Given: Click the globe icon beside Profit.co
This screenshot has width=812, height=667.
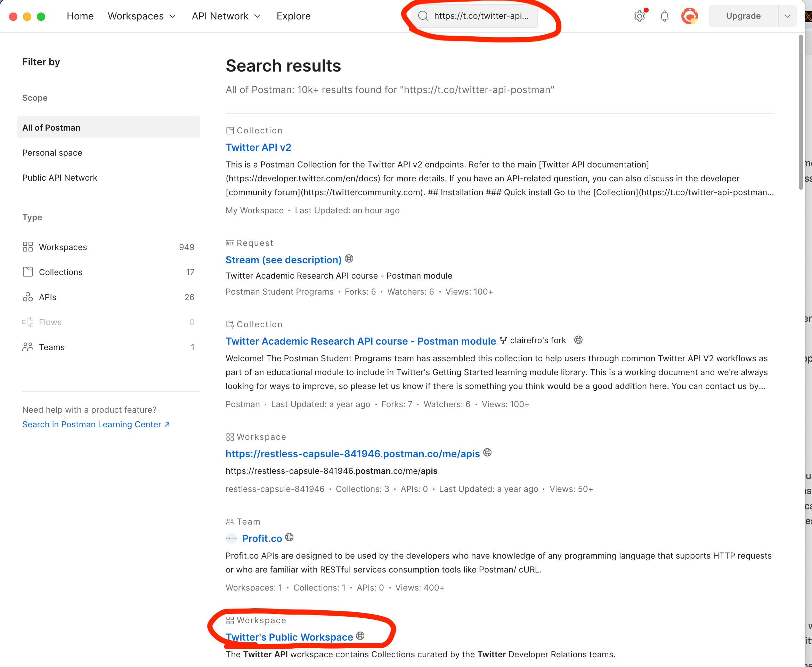Looking at the screenshot, I should pos(289,537).
